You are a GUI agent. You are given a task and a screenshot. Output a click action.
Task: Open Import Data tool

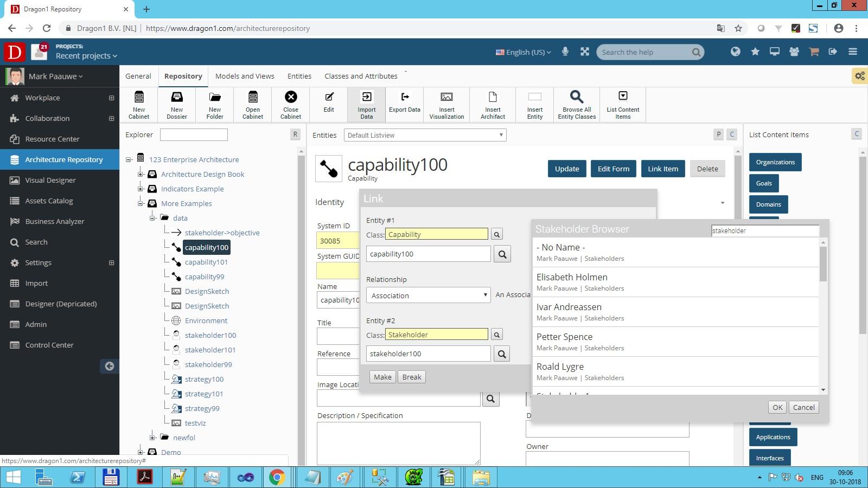(x=367, y=104)
